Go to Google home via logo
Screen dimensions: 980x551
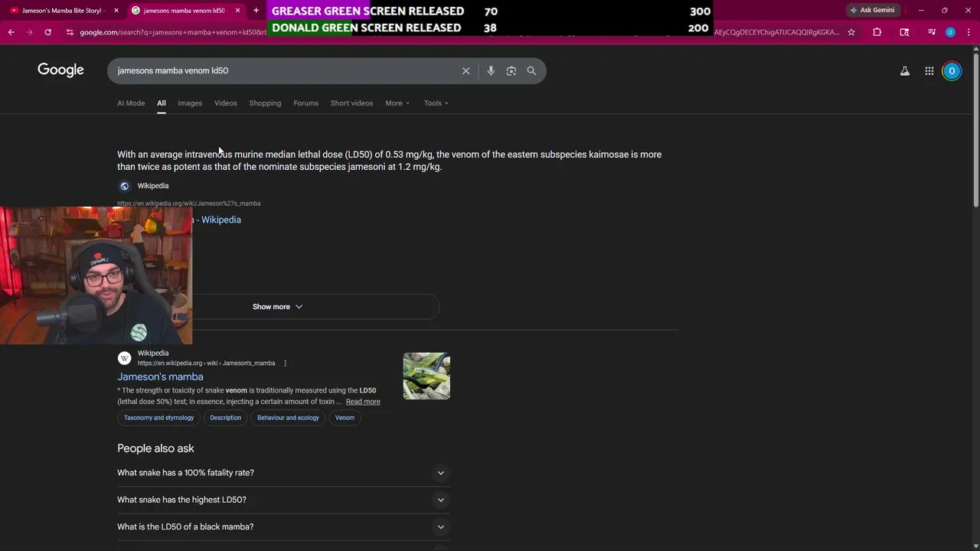[60, 70]
